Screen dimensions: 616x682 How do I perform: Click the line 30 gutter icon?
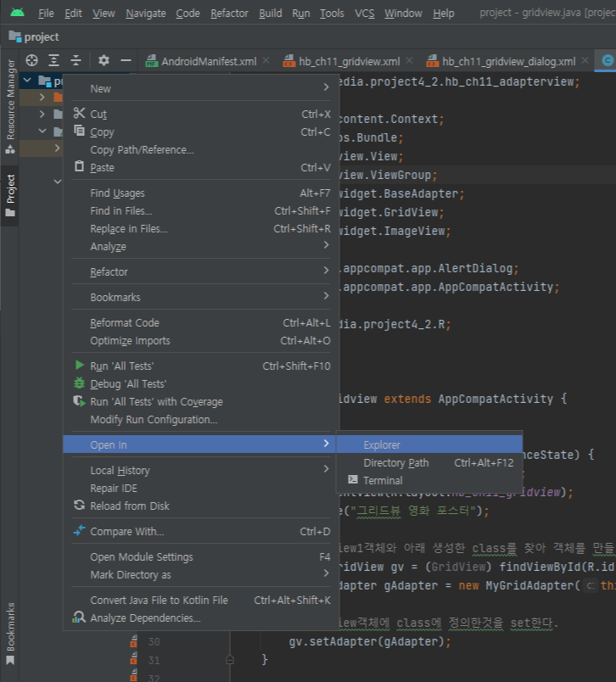(134, 641)
